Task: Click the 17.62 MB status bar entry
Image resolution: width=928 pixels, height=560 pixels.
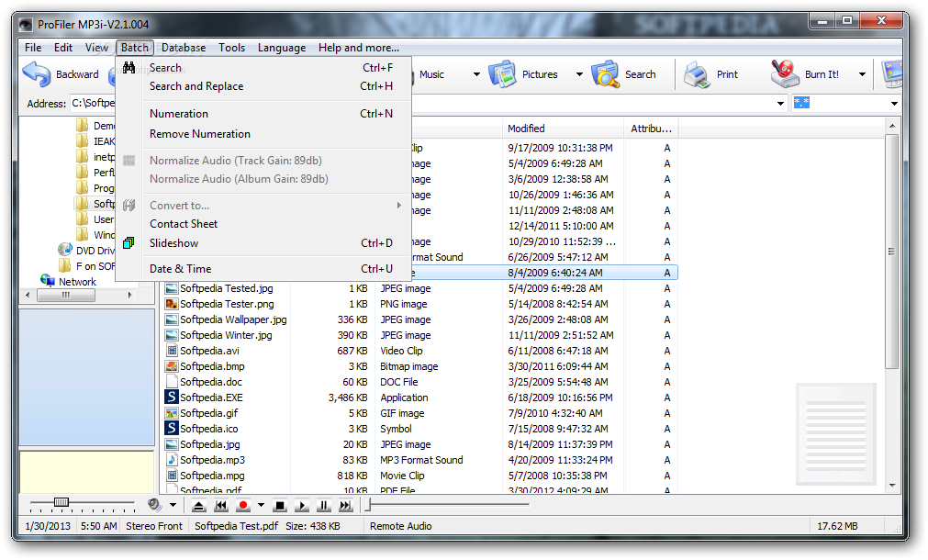Action: pyautogui.click(x=837, y=526)
